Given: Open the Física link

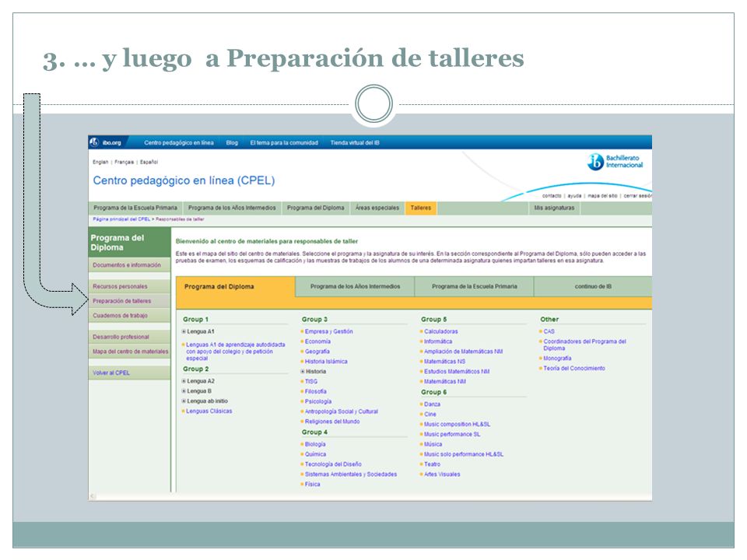Looking at the screenshot, I should 313,485.
